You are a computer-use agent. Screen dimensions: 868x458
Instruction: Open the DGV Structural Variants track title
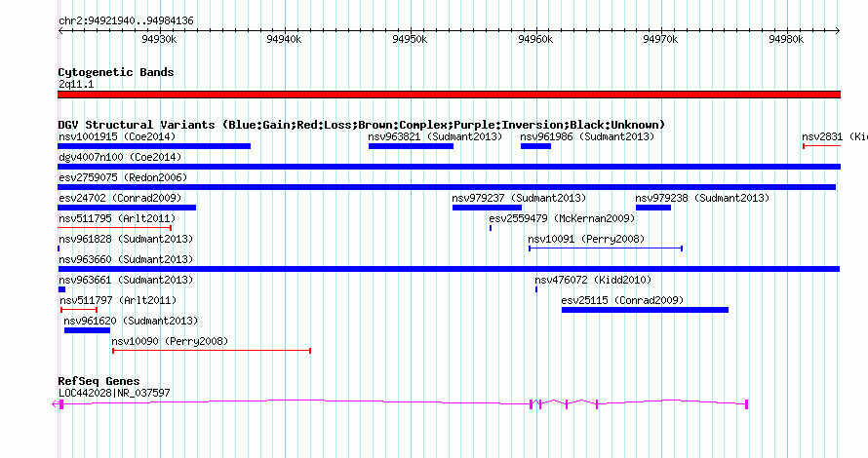click(362, 125)
